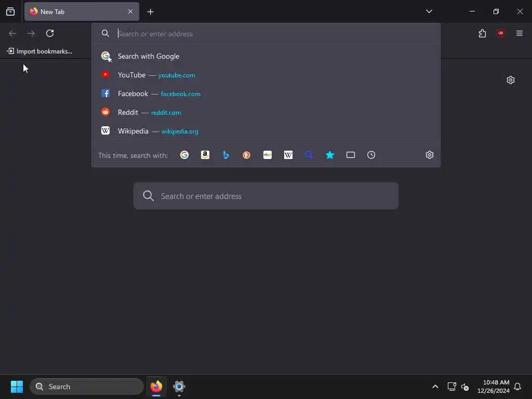Open the YouTube suggestion row

coord(266,75)
